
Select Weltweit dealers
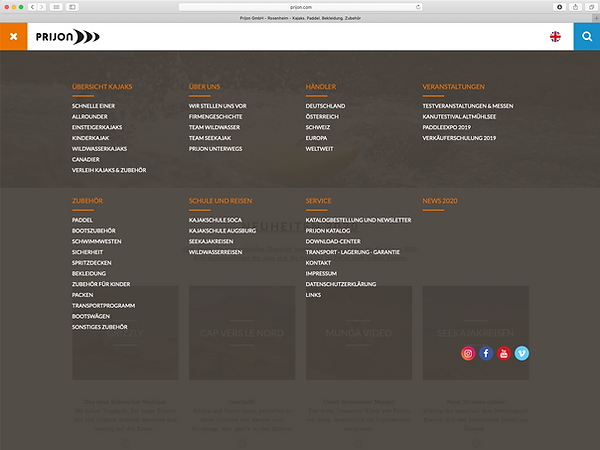319,149
